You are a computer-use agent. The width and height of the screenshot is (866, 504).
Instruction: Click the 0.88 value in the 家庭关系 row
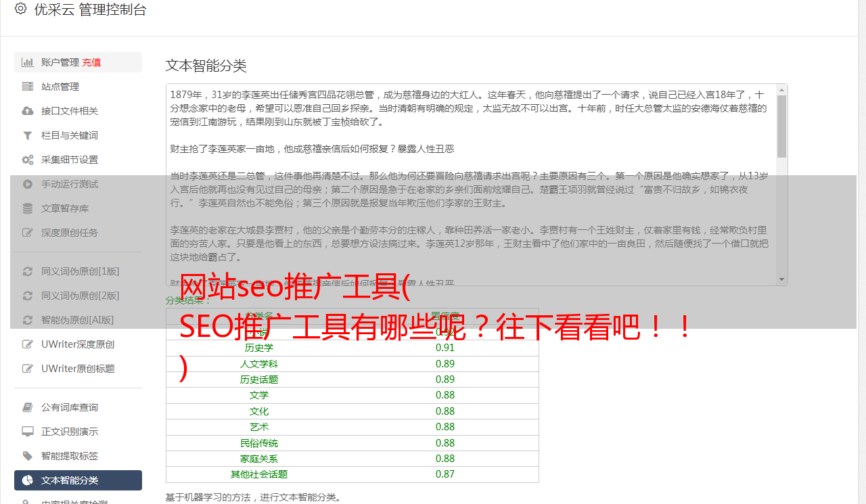click(x=445, y=459)
